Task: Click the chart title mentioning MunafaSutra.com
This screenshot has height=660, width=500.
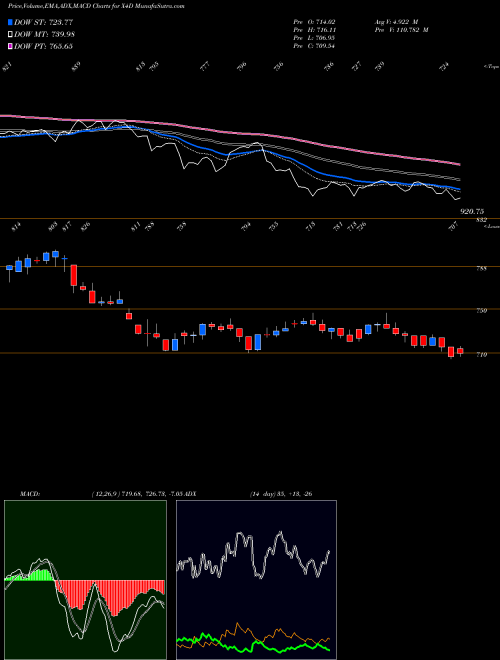Action: pos(96,6)
